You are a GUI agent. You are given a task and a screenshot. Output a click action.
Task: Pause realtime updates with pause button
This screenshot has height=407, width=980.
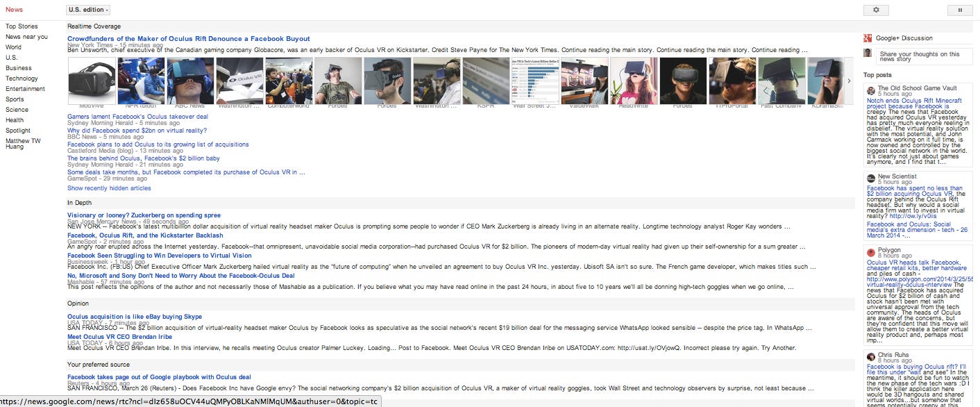click(960, 10)
